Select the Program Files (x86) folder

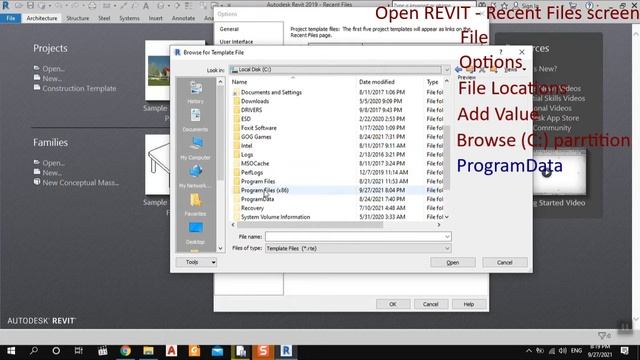tap(264, 190)
